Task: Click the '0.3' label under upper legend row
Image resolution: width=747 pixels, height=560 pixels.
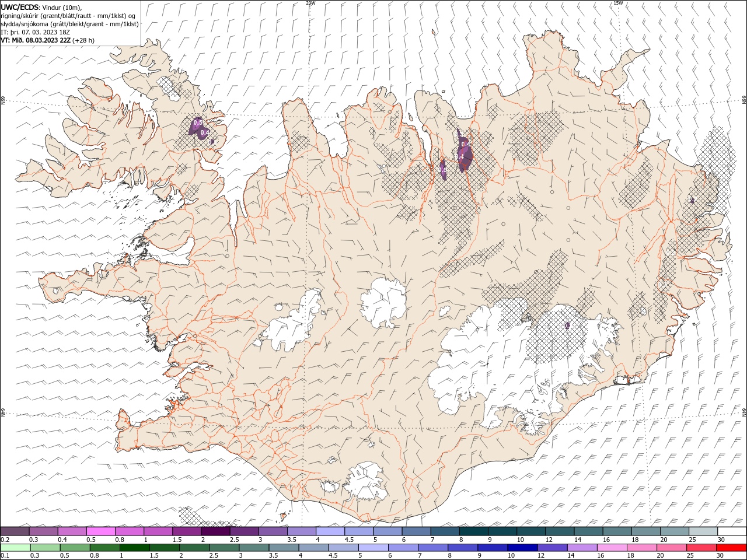Action: (34, 540)
